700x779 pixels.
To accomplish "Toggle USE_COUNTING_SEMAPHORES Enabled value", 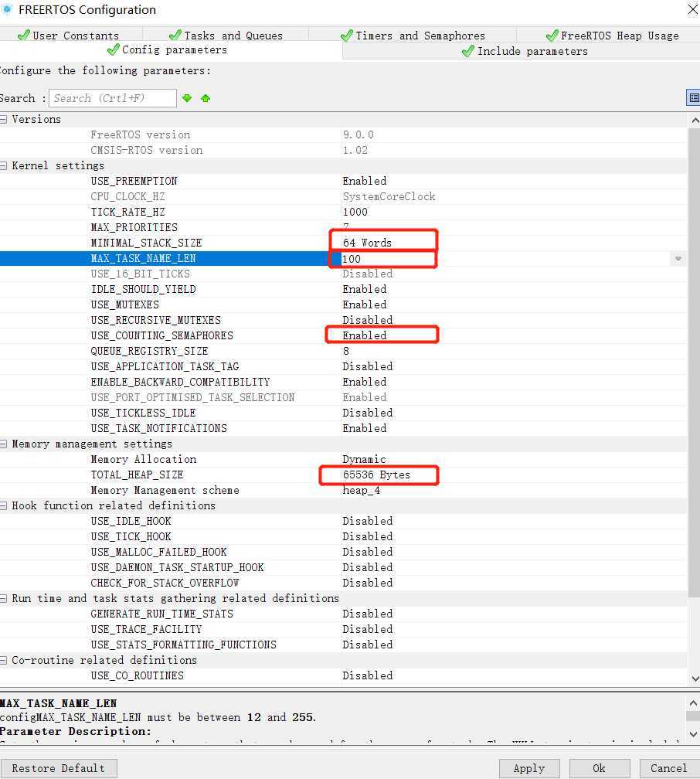I will tap(364, 335).
